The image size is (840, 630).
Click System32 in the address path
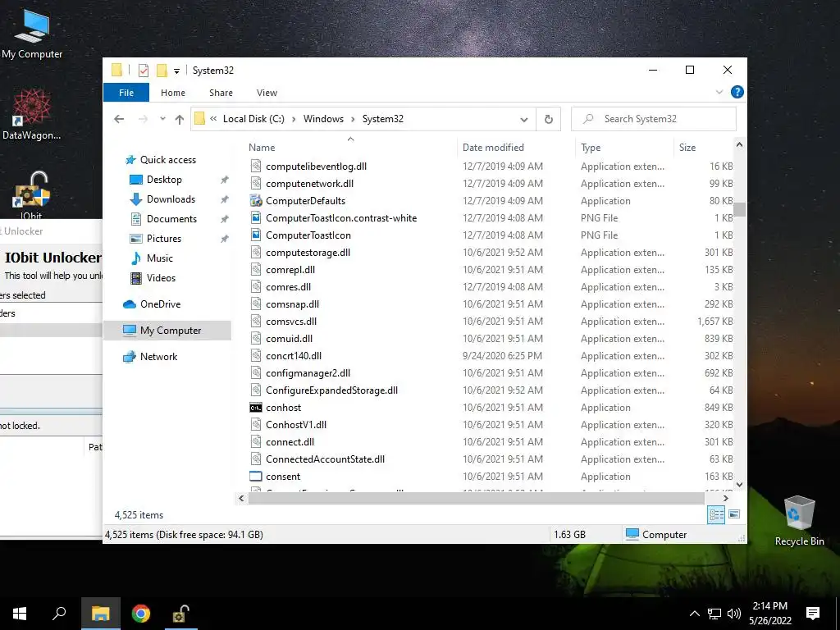coord(382,119)
